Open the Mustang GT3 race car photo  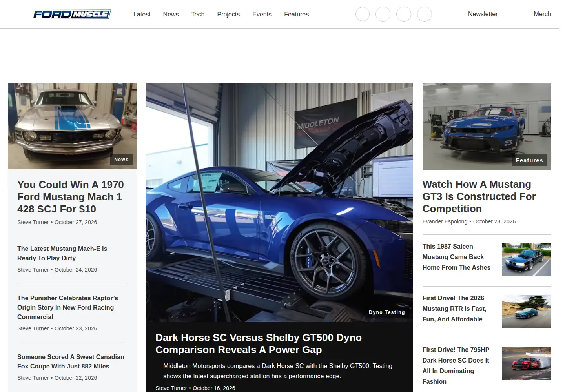(x=487, y=127)
